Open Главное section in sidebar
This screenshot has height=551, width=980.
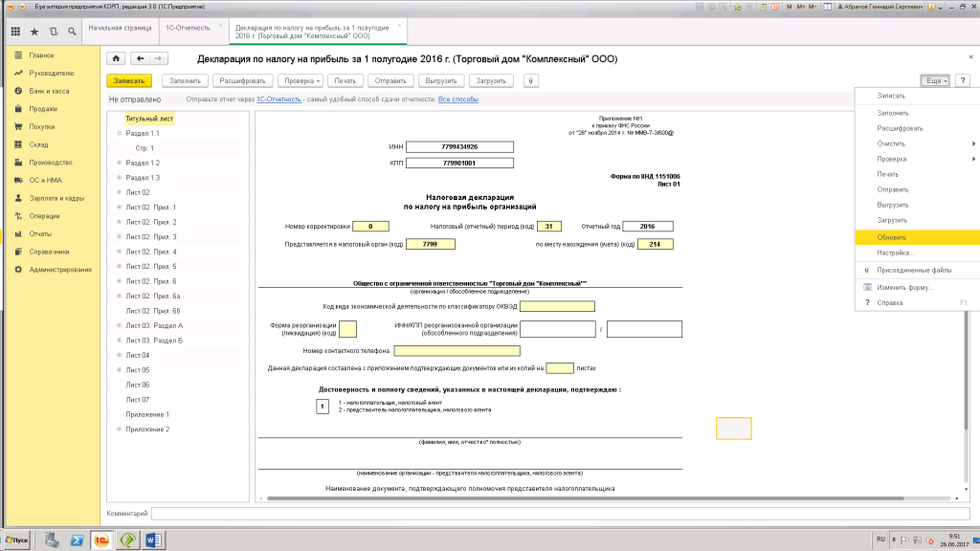(x=41, y=55)
